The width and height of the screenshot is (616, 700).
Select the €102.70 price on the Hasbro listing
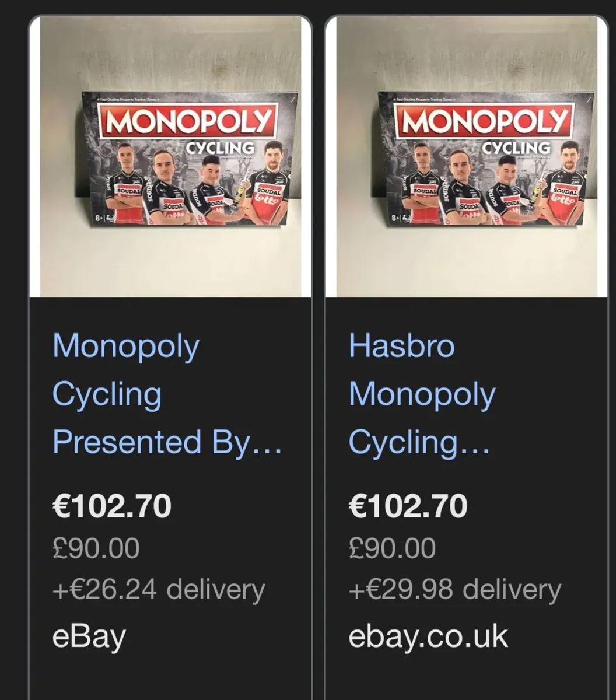408,506
